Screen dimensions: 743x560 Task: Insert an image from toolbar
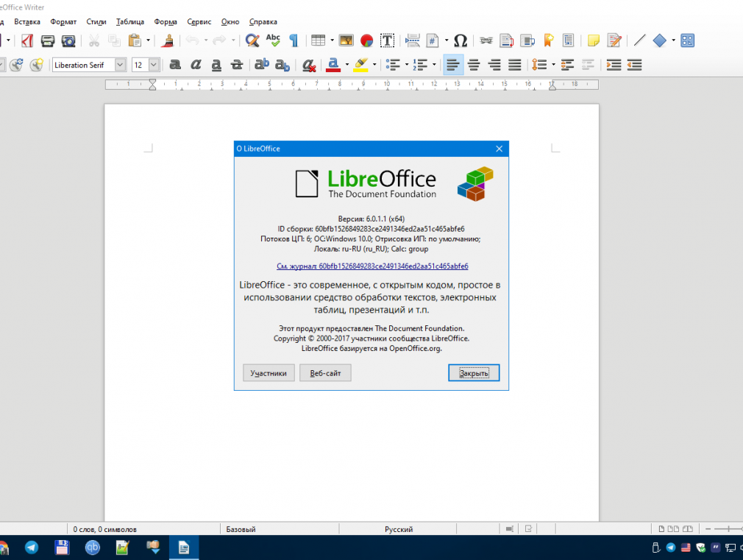[346, 40]
